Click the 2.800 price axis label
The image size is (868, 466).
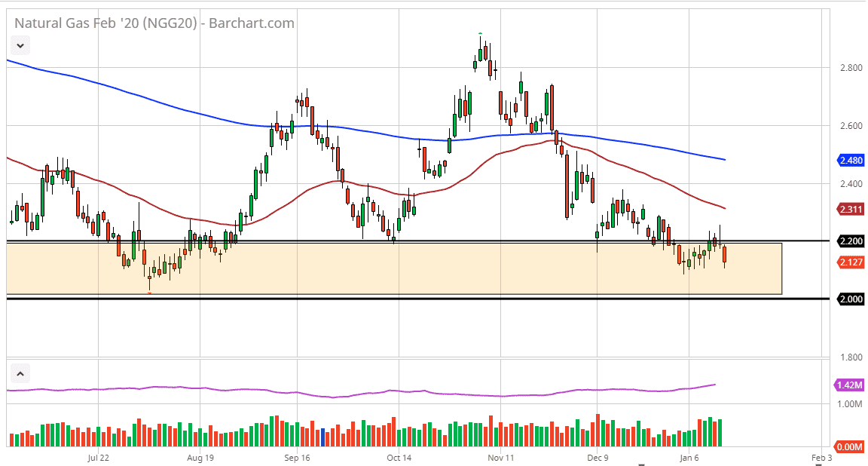click(x=850, y=68)
